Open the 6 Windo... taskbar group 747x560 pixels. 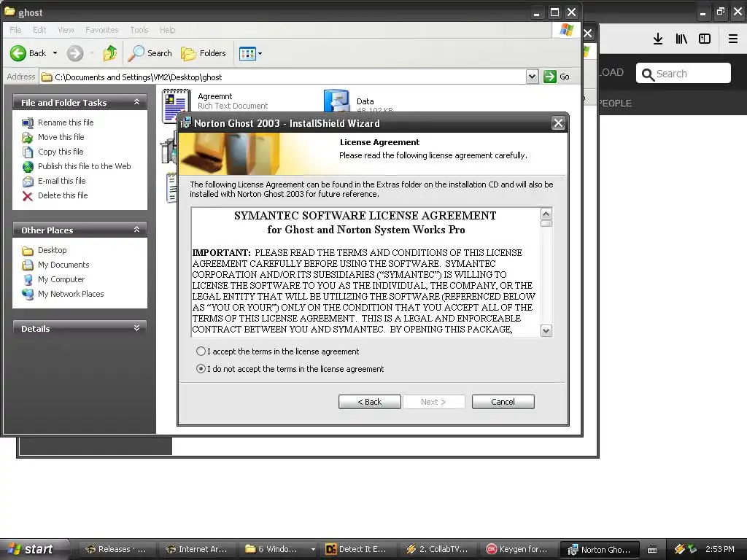(279, 550)
